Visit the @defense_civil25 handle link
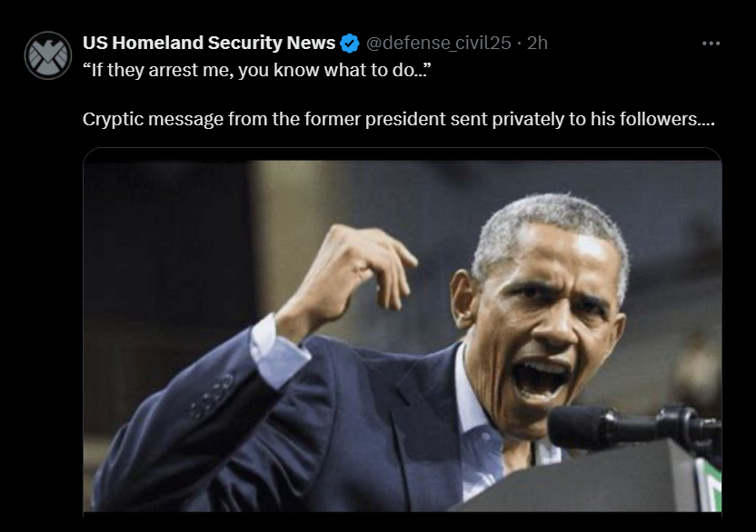756x532 pixels. click(438, 43)
